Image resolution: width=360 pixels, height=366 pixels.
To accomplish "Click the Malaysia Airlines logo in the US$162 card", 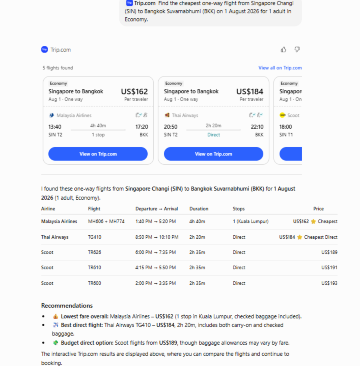I will tap(51, 115).
